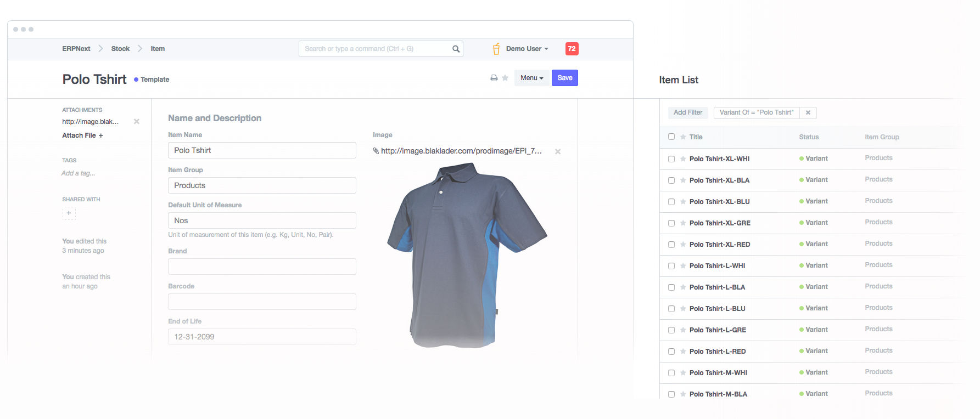Click the Barcode field
The image size is (980, 419).
(x=262, y=302)
